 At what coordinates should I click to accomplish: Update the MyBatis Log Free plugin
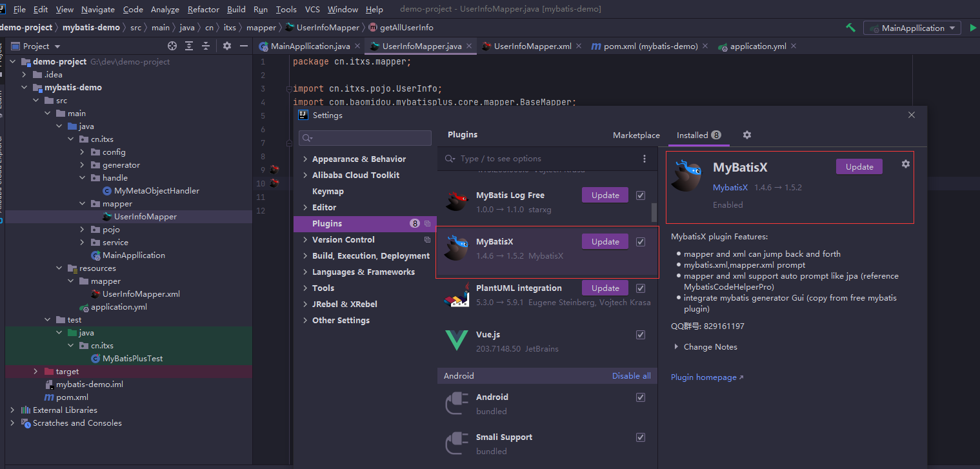pyautogui.click(x=605, y=195)
